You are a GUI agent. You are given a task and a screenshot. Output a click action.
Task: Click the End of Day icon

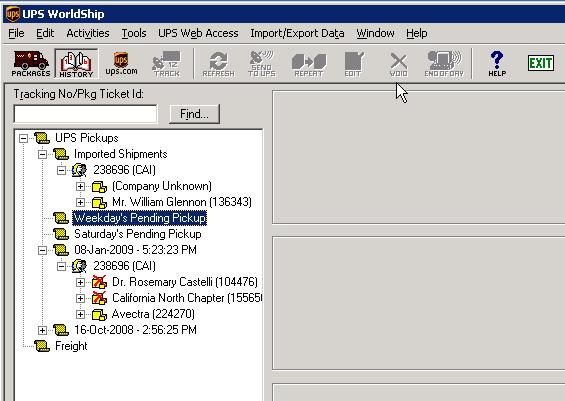[x=444, y=64]
